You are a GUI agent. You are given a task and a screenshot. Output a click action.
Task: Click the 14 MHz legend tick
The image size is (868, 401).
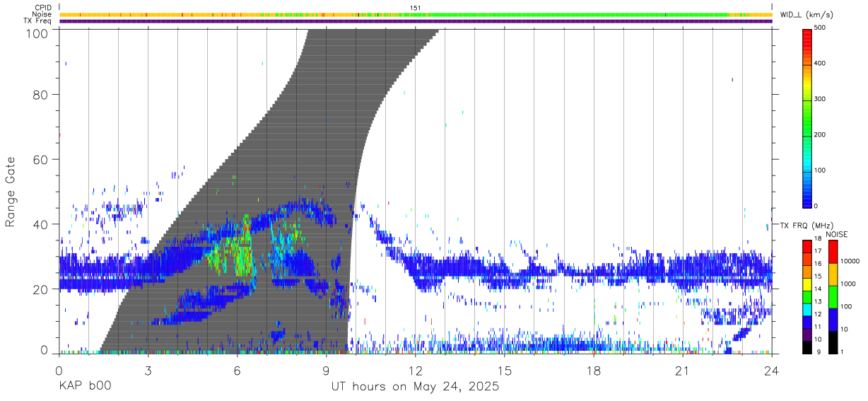[x=819, y=290]
